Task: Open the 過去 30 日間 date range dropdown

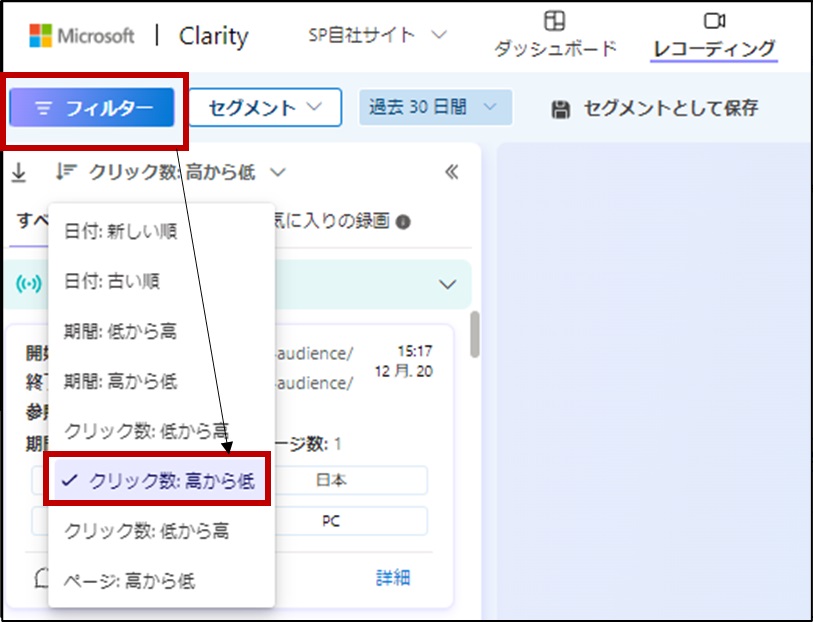Action: [x=434, y=107]
